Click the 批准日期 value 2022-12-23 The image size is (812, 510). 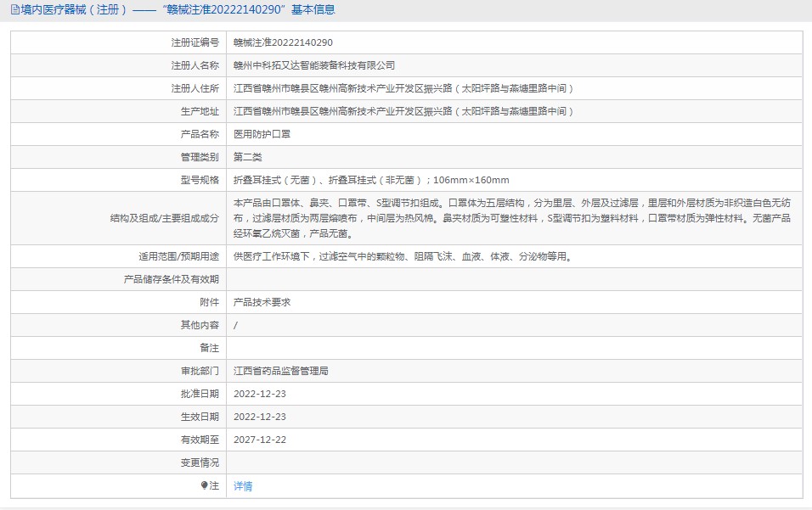pos(259,394)
